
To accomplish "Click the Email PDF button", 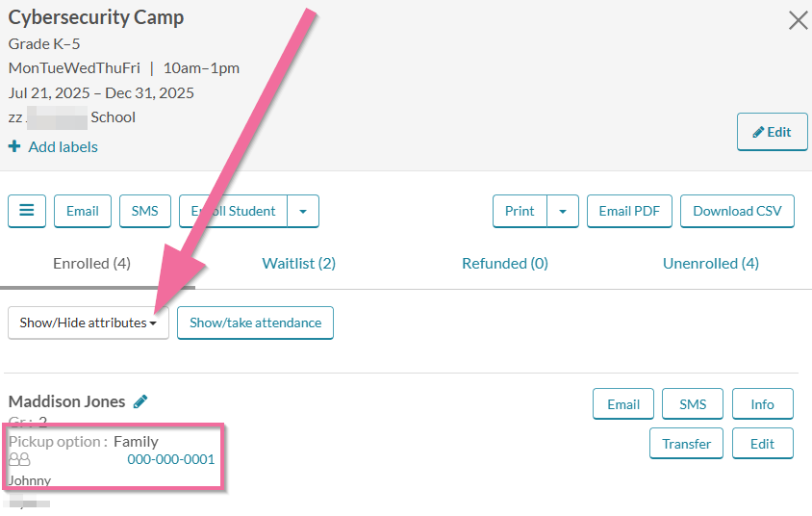I will 629,211.
